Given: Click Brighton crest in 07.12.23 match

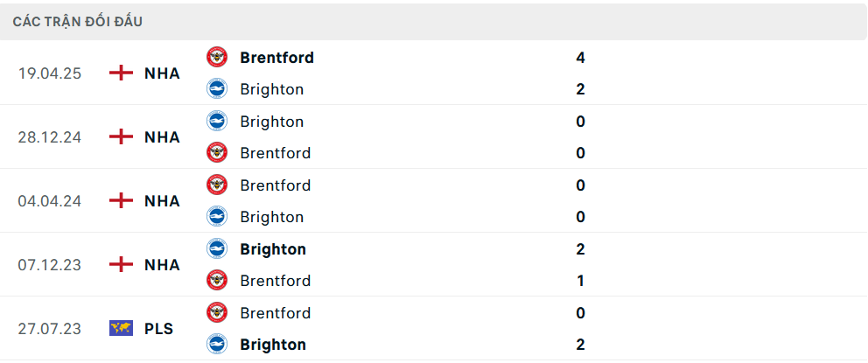Looking at the screenshot, I should (x=216, y=249).
